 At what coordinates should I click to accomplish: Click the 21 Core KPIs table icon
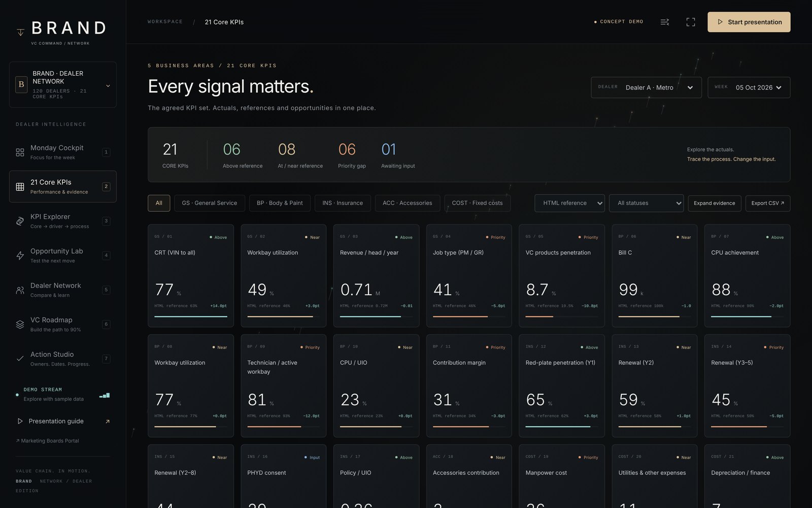[x=20, y=186]
